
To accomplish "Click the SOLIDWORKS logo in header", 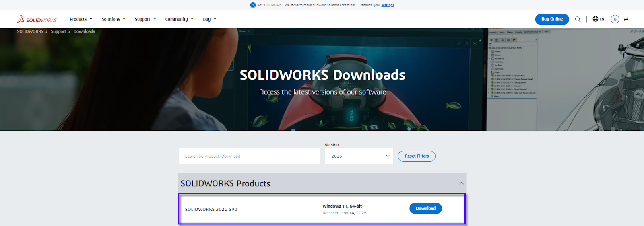I will [37, 19].
